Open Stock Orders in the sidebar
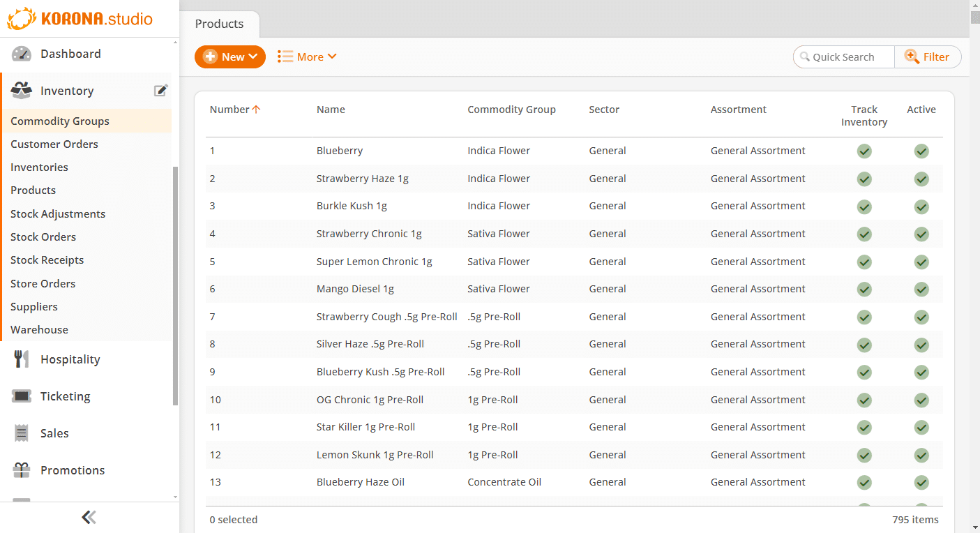Viewport: 980px width, 533px height. (x=43, y=237)
